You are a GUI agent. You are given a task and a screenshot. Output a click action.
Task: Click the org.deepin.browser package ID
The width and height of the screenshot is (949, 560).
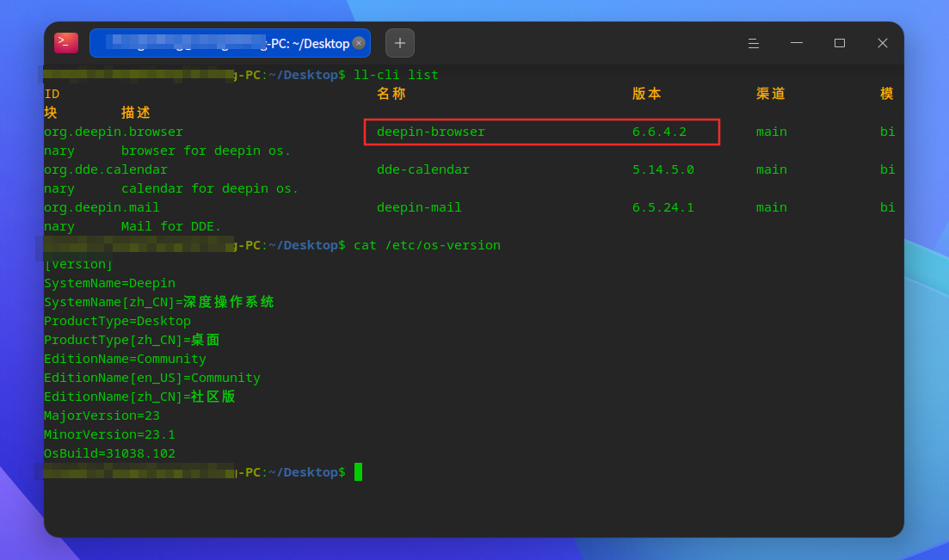[x=114, y=132]
